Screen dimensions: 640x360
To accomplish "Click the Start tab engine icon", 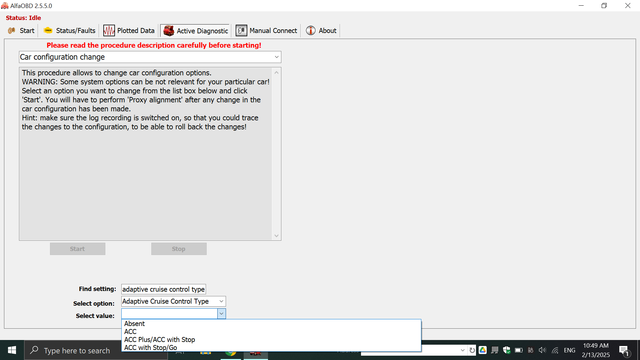I will (12, 31).
